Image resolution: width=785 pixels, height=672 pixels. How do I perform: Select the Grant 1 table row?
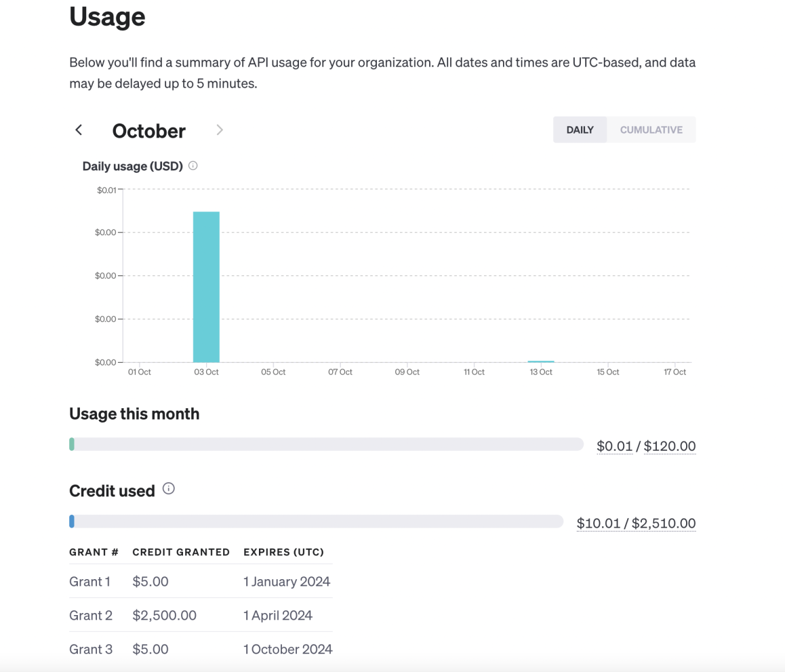[x=201, y=581]
